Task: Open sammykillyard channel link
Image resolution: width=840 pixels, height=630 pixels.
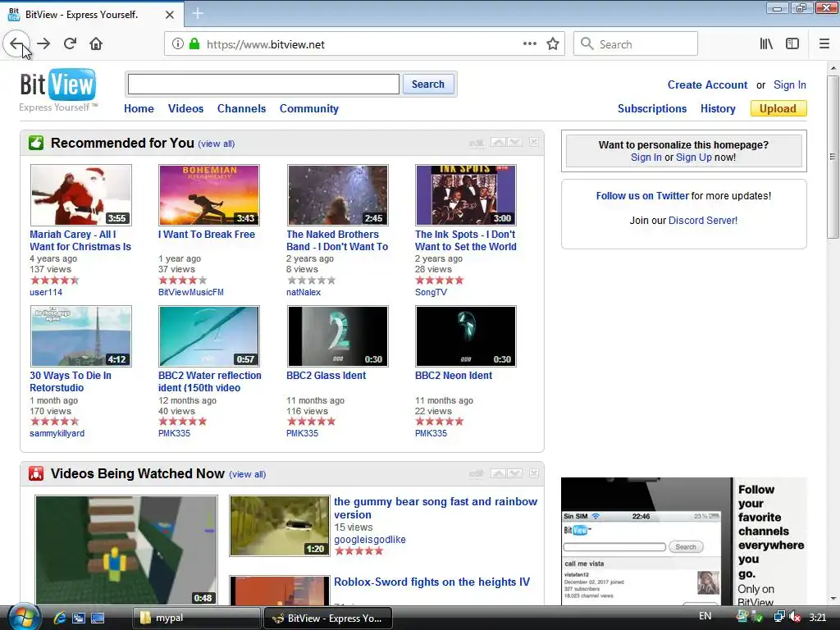Action: [57, 433]
